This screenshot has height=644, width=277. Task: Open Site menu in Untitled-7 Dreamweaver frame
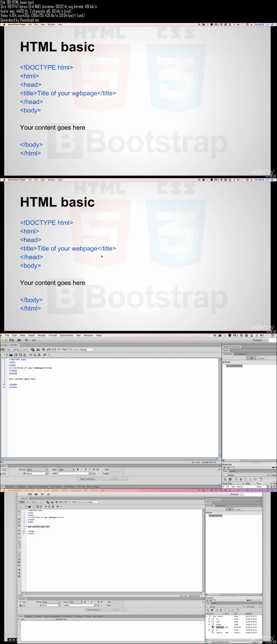[x=78, y=335]
